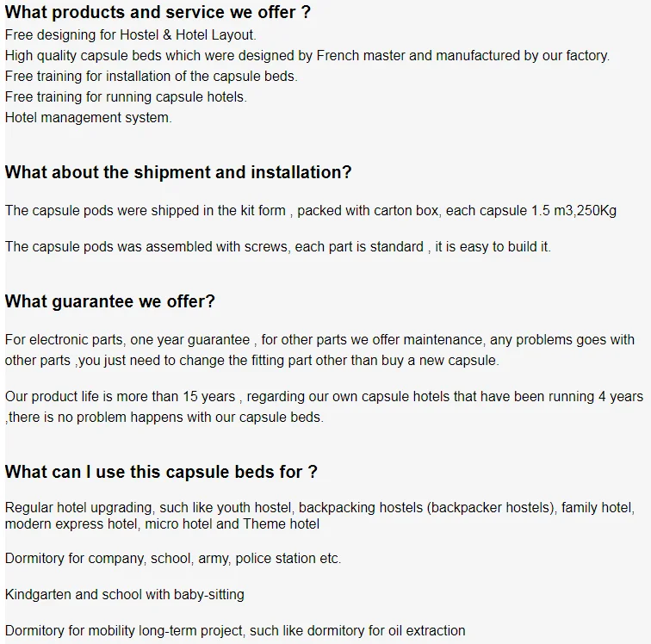Click the sentence about pods assembled with screws
The width and height of the screenshot is (651, 644).
(x=277, y=247)
